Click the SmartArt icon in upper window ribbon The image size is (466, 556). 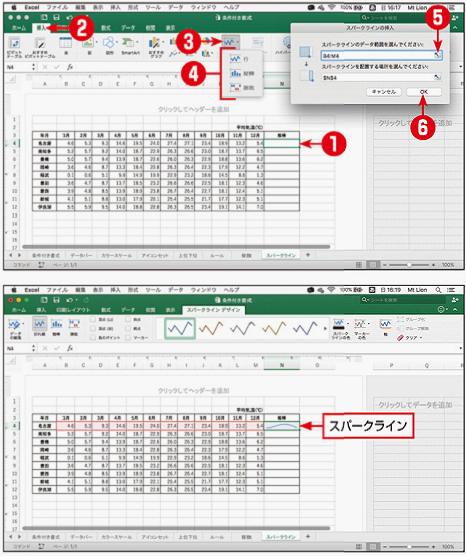click(x=127, y=43)
